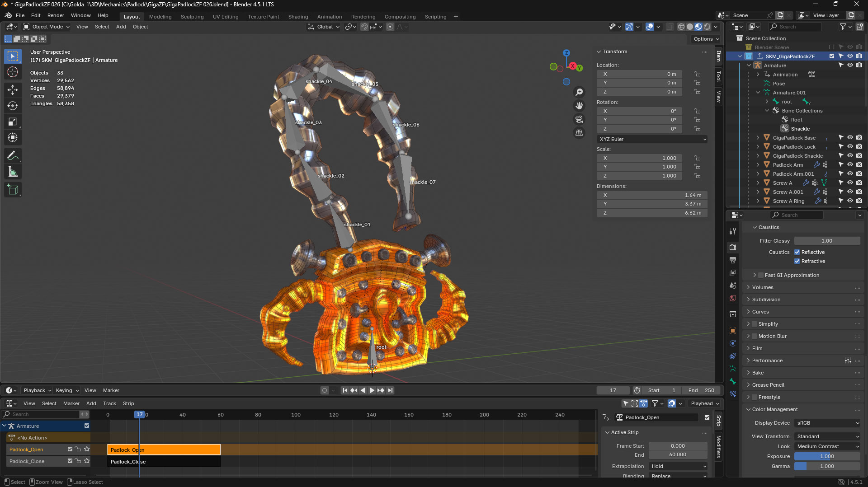This screenshot has width=868, height=487.
Task: Click the current frame number field
Action: click(613, 390)
